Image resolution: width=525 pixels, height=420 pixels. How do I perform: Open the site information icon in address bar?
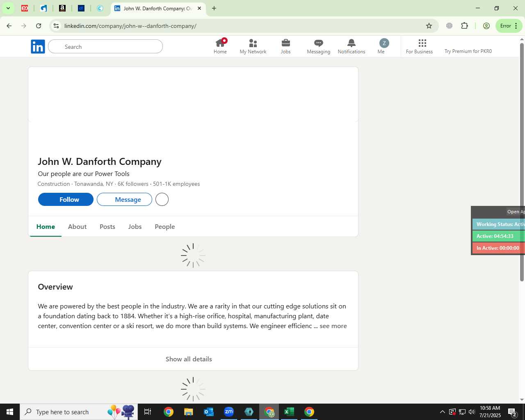56,26
